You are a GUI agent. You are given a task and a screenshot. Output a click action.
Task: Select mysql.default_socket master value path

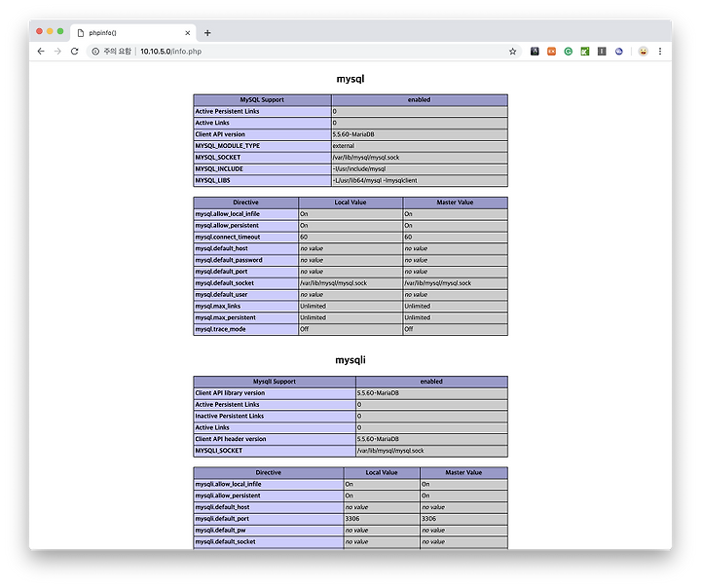438,283
